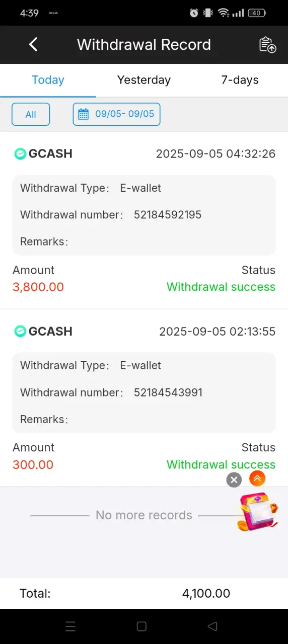
Task: Select withdrawal number 52184592195
Action: tap(168, 215)
